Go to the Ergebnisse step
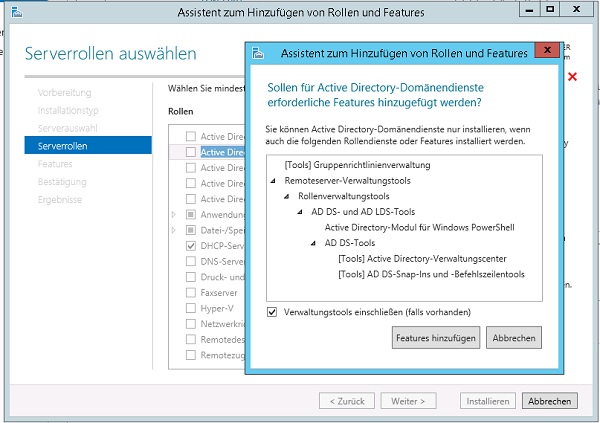 click(60, 200)
